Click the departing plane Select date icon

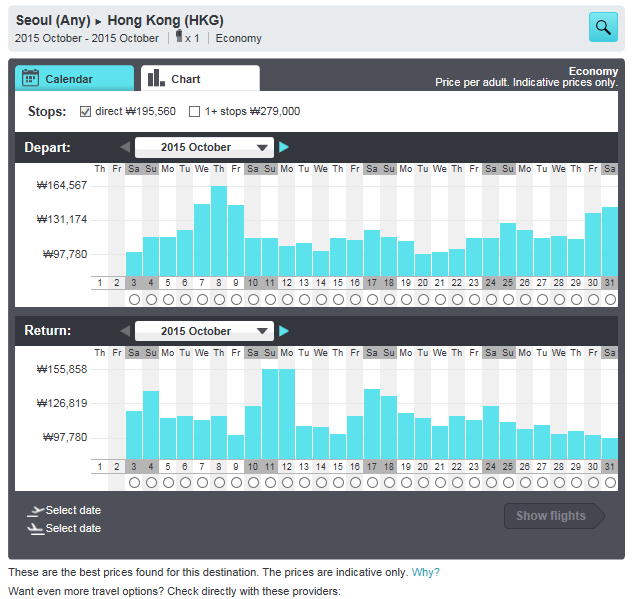36,511
